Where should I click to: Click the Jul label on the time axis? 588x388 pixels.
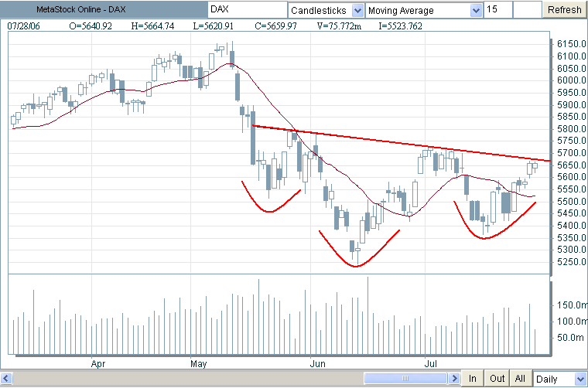click(431, 364)
